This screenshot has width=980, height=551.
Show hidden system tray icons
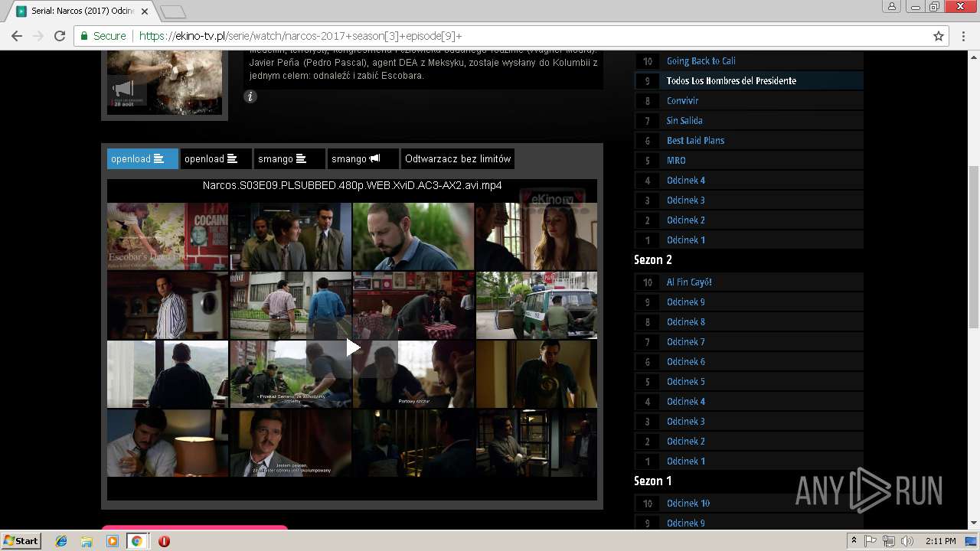854,541
